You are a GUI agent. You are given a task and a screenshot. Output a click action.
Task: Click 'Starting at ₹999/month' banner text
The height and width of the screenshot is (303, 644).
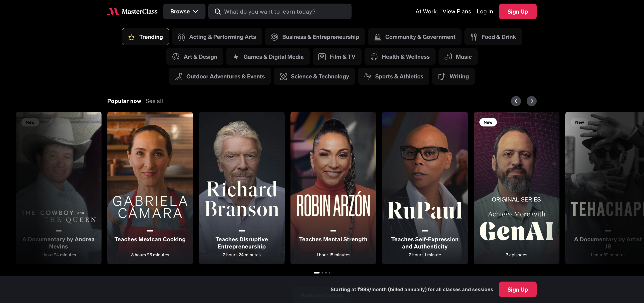411,289
